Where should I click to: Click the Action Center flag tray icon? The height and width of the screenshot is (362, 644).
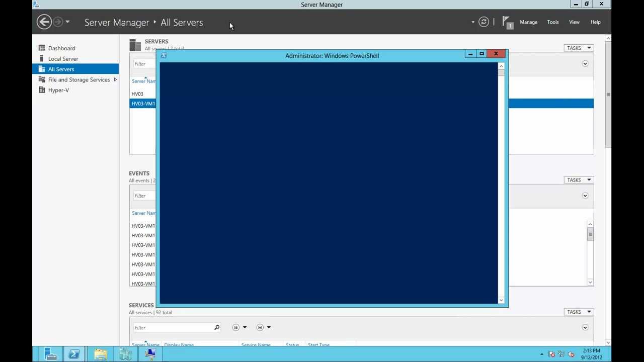pos(551,354)
